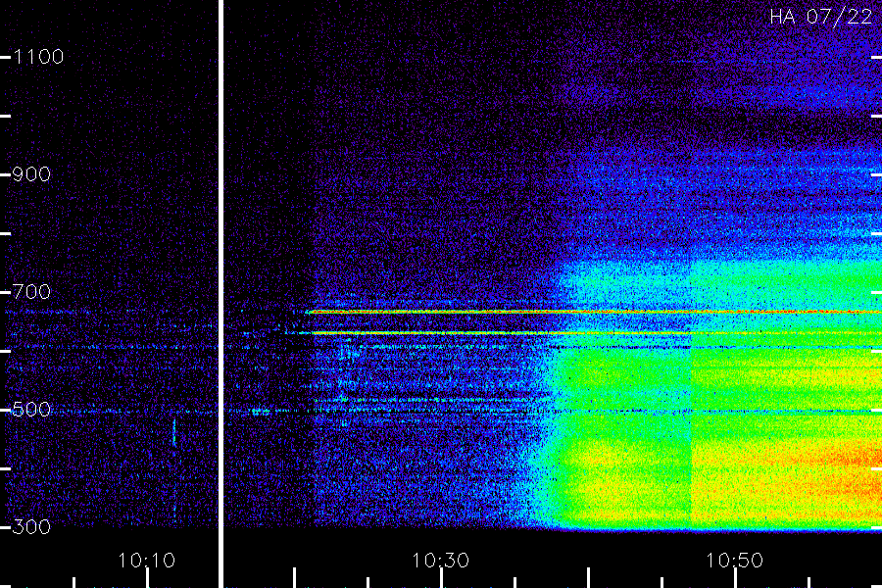Click the 500 frequency axis label
Screen dimensions: 882x588
pos(31,410)
